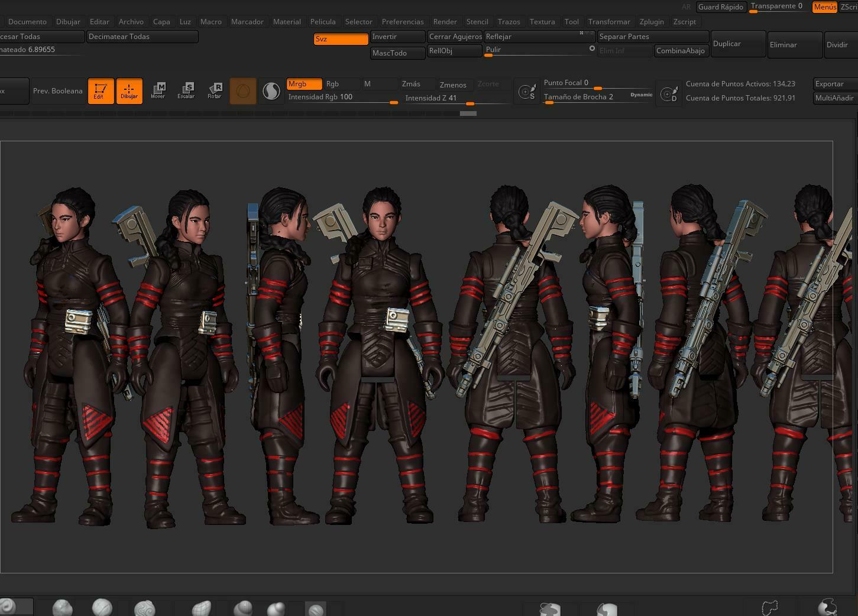Click the S circle icon beside Punto Focal
The image size is (858, 616).
tap(527, 92)
